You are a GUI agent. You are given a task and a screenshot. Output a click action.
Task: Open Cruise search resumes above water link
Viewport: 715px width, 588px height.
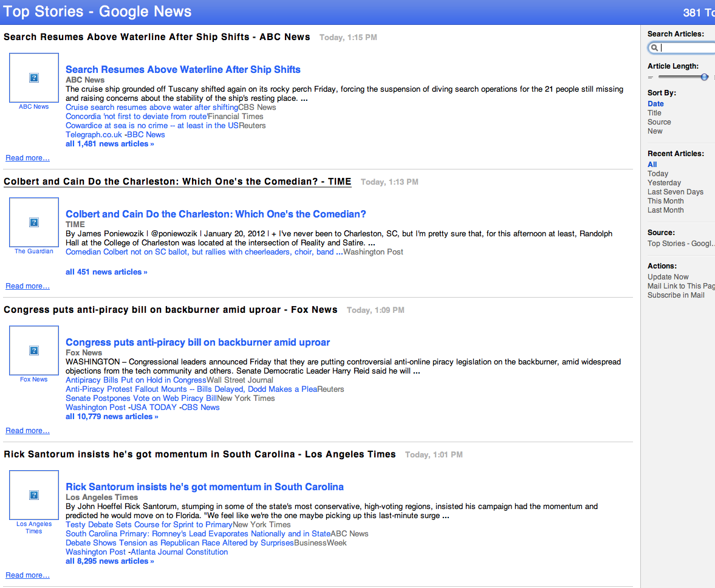[152, 108]
